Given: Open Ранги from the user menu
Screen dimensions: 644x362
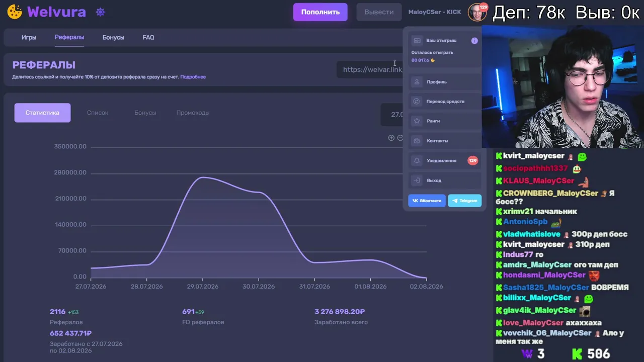Looking at the screenshot, I should point(445,121).
